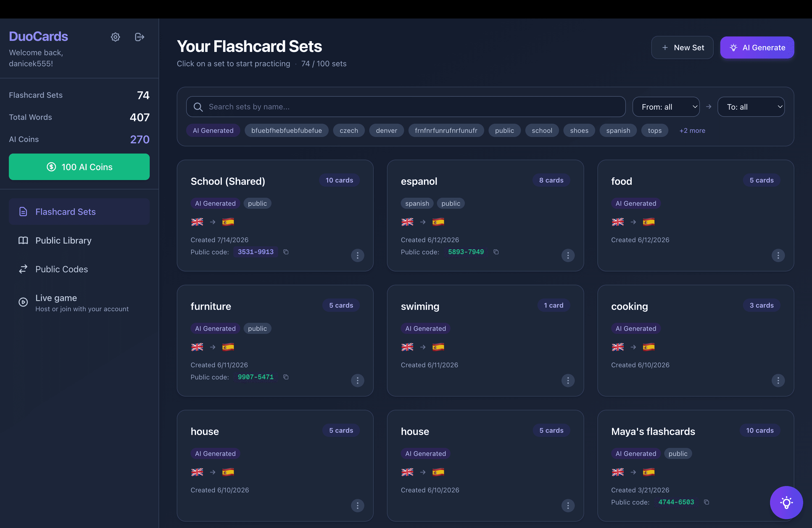Click the Public Library book icon

(x=23, y=241)
